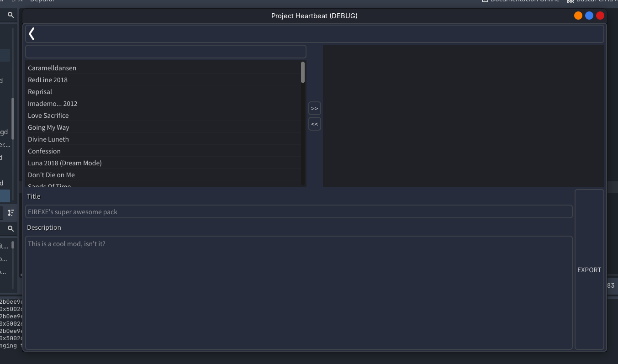Click the song search field above the list
This screenshot has height=364, width=618.
click(x=165, y=52)
